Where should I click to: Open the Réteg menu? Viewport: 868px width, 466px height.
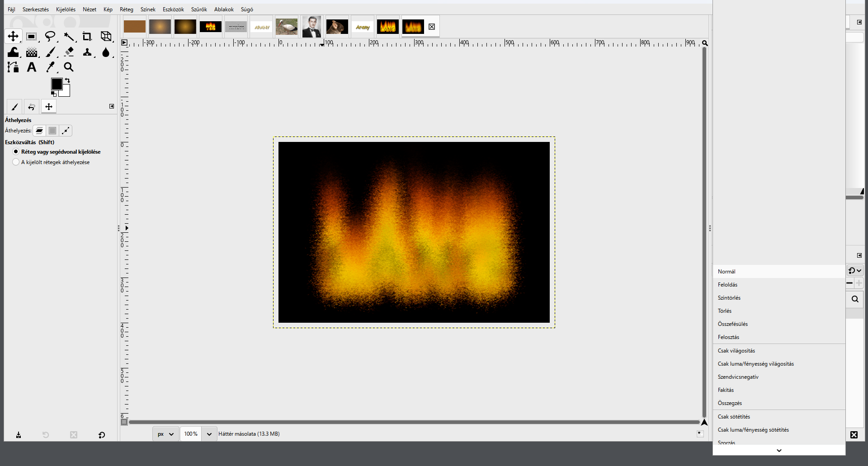[127, 9]
